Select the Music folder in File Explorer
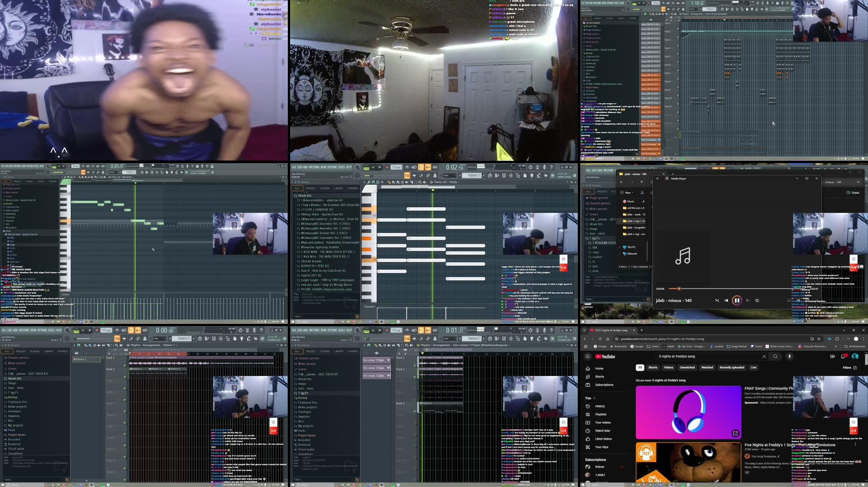 [630, 201]
